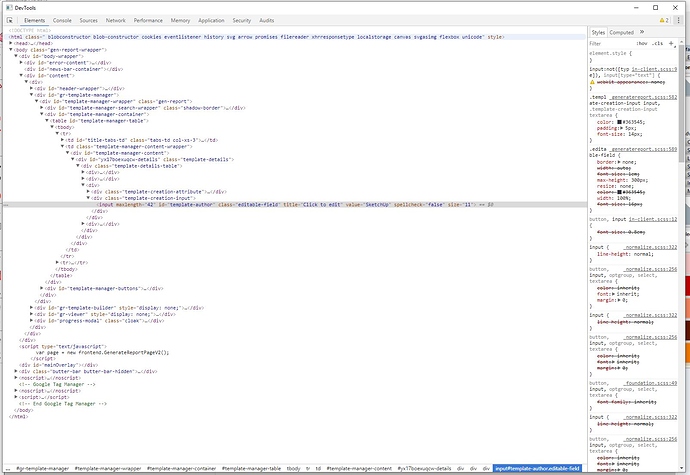Toggle the :hov element state panel

642,43
